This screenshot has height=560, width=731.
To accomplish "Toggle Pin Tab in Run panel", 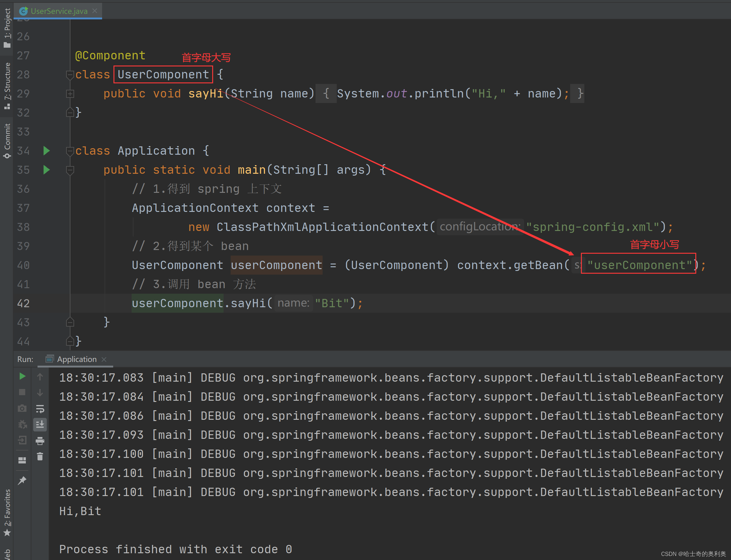I will tap(22, 480).
